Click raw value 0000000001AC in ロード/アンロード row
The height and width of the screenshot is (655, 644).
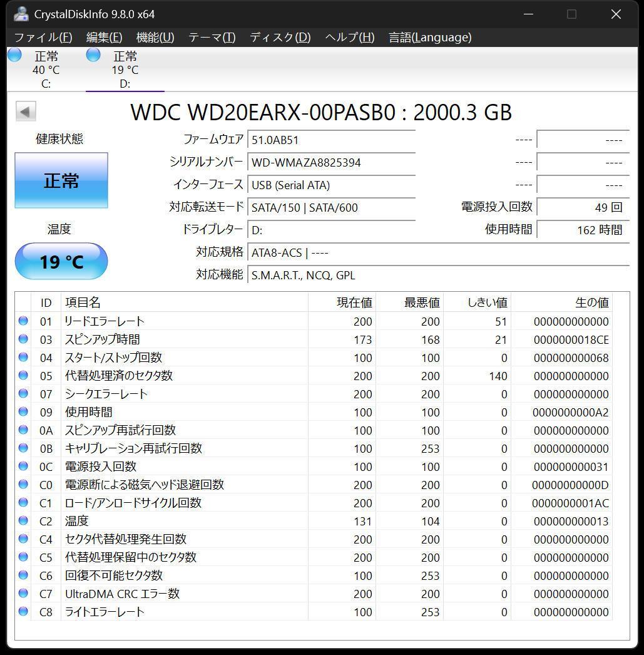pyautogui.click(x=571, y=503)
